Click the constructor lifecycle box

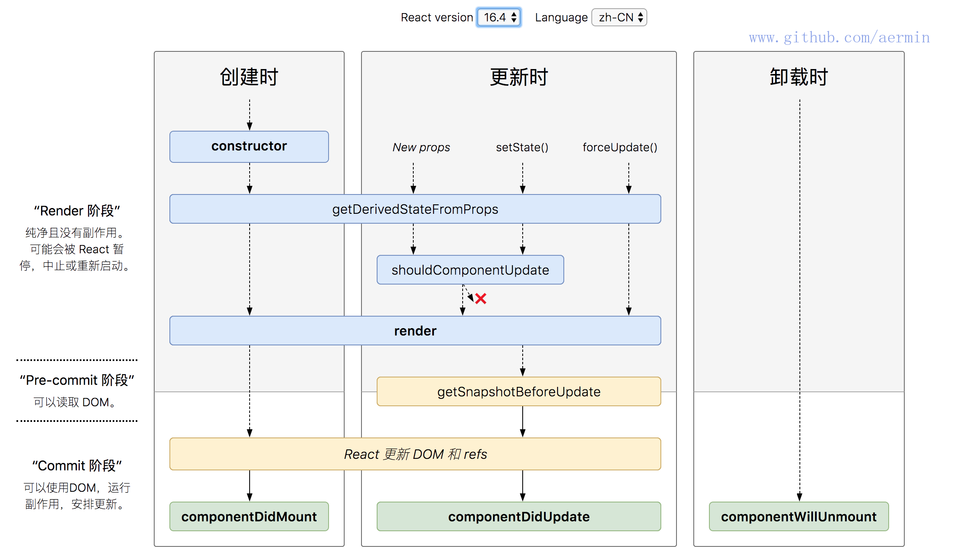[x=249, y=146]
